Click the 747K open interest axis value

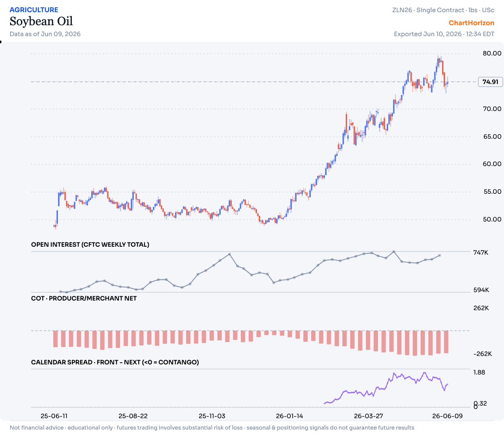click(481, 253)
